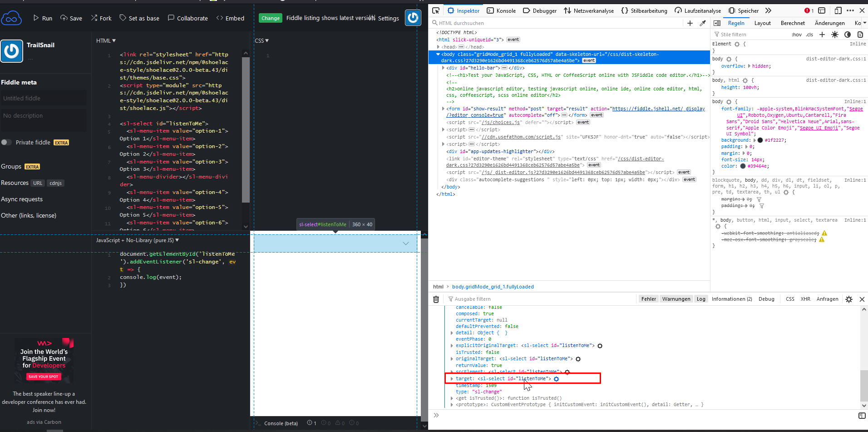Toggle the Private fiddle switch

6,142
